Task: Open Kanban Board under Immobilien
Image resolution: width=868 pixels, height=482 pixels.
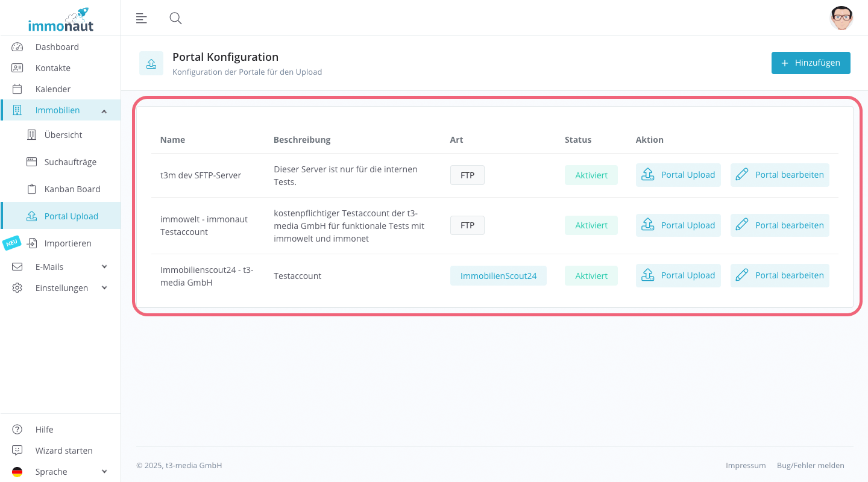Action: coord(72,189)
